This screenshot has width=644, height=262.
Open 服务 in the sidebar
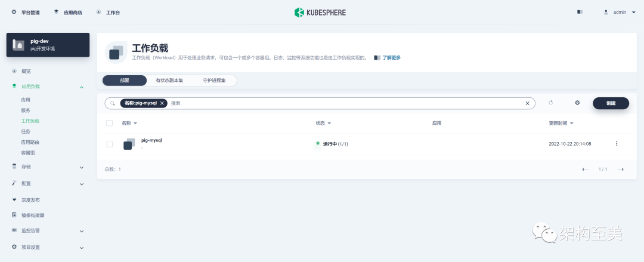coord(26,110)
